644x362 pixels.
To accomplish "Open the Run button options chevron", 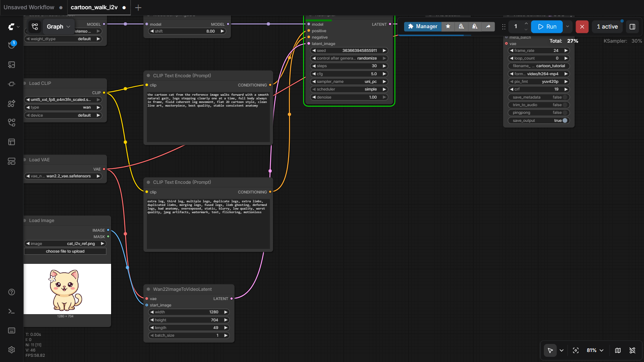I will (x=568, y=27).
